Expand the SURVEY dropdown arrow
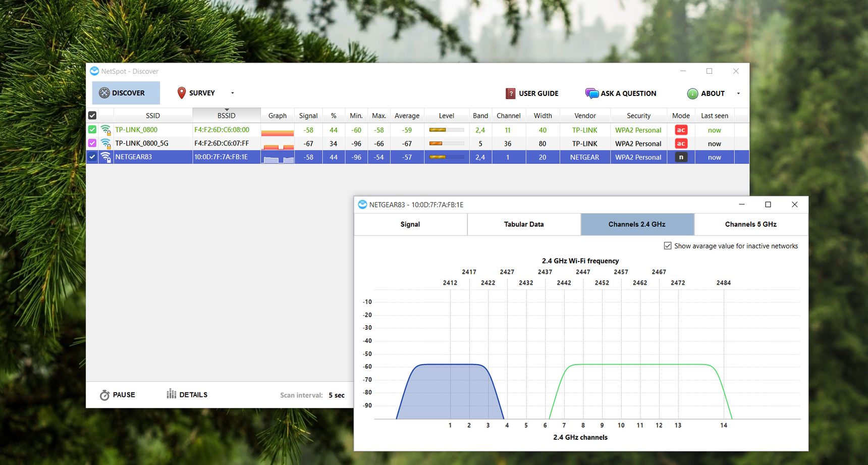The width and height of the screenshot is (868, 465). click(233, 93)
